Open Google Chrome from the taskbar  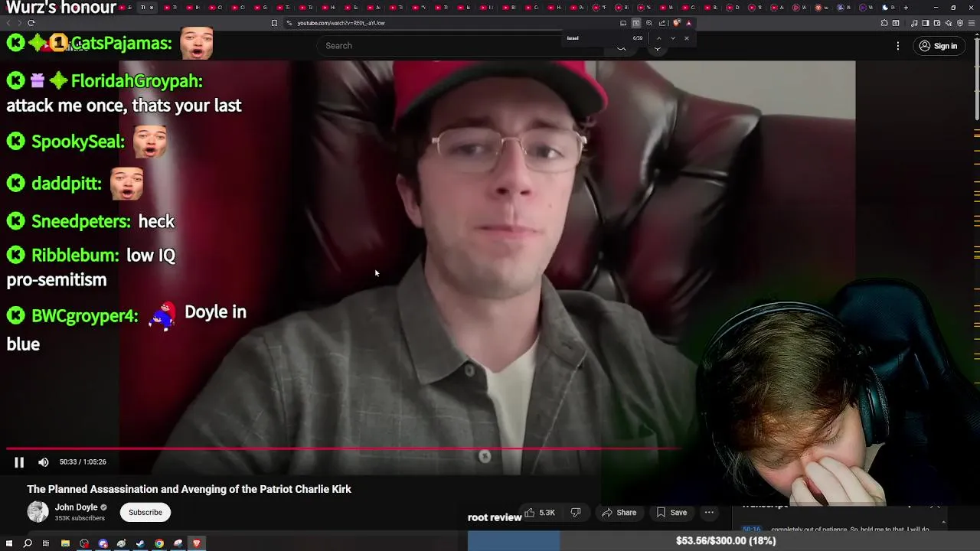[x=159, y=543]
